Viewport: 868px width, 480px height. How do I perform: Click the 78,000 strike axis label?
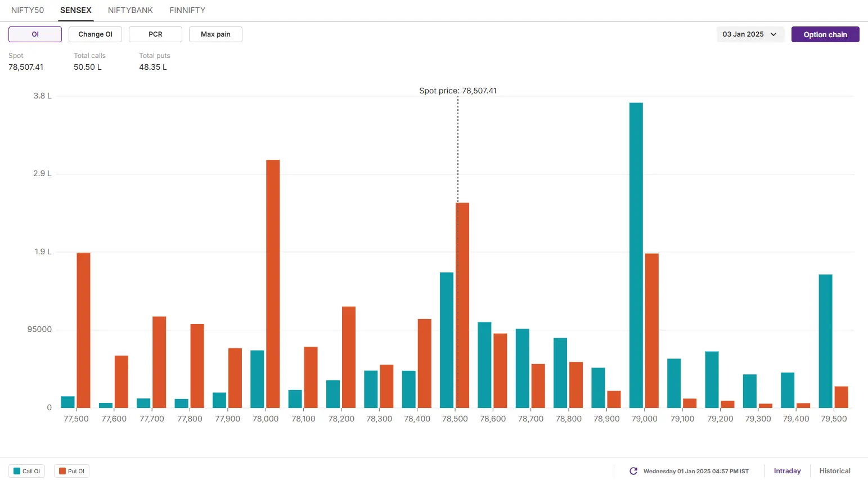(266, 419)
